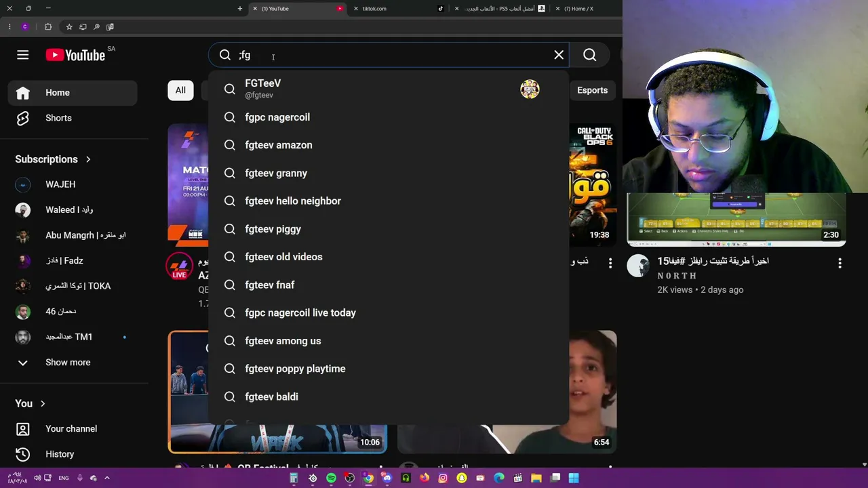The width and height of the screenshot is (868, 488).
Task: Expand the Subscriptions section chevron
Action: (88, 159)
